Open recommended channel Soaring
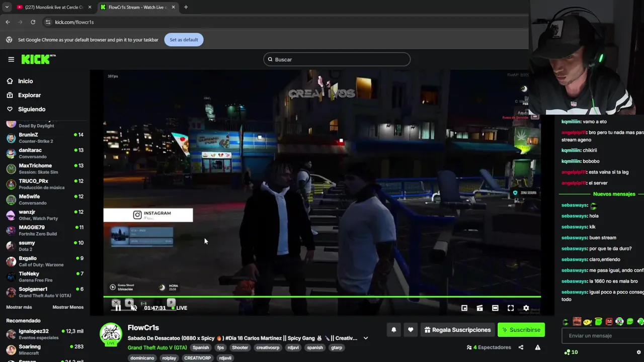The width and height of the screenshot is (644, 362). (44, 349)
